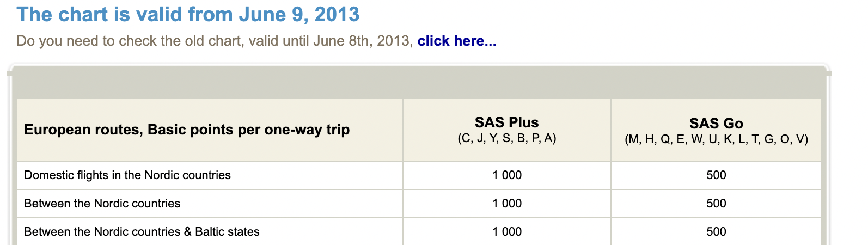Select 'Domestic flights in the Nordic countries' row label
This screenshot has width=868, height=245.
[127, 175]
